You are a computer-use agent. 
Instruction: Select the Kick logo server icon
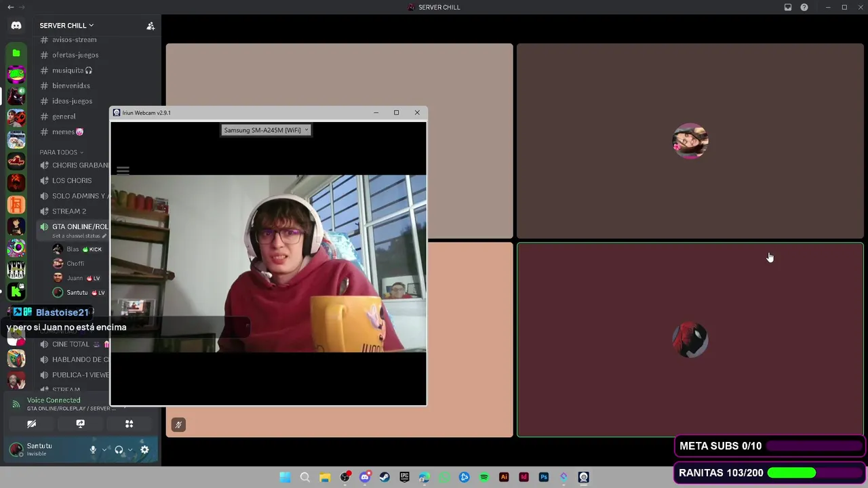(x=16, y=292)
